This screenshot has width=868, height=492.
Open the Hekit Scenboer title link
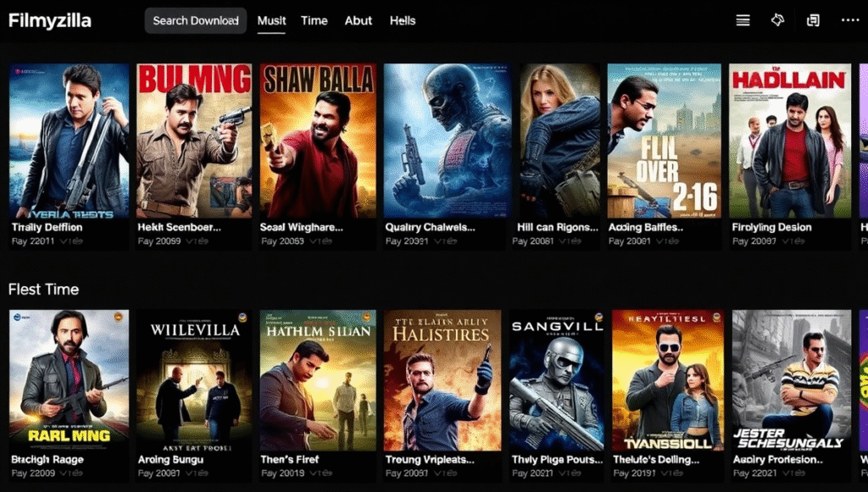click(x=179, y=227)
